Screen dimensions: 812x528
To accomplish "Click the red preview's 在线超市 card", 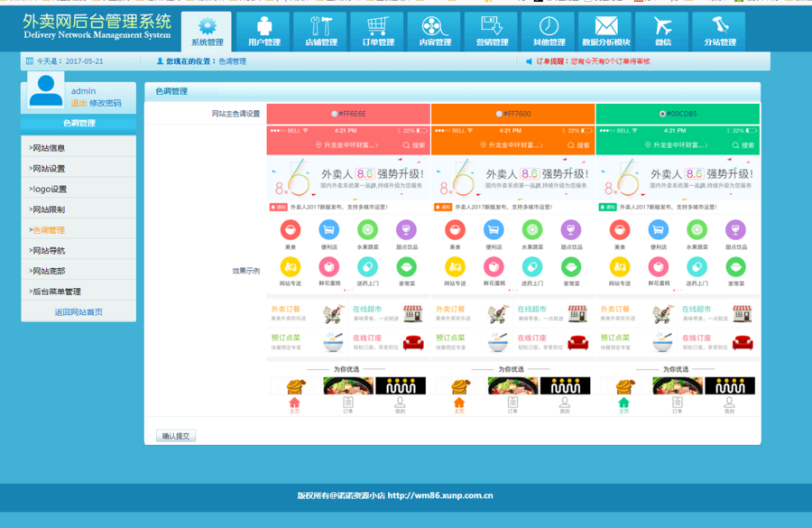I will pos(389,313).
